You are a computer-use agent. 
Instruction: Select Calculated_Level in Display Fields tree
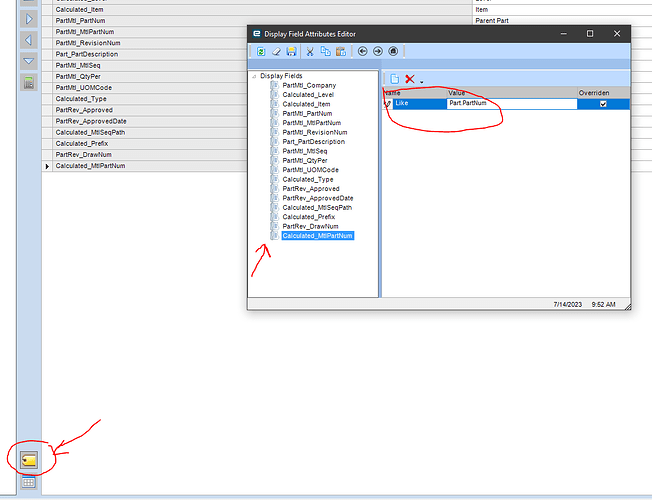coord(308,95)
